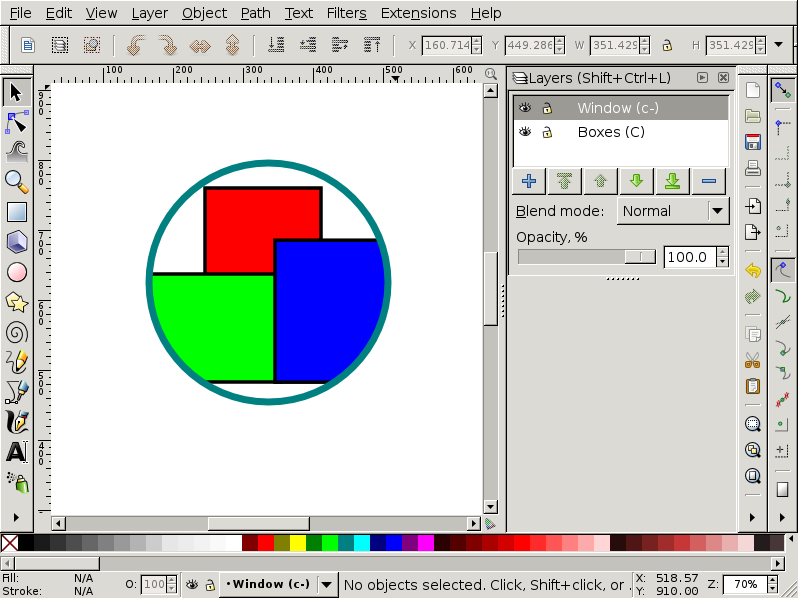The height and width of the screenshot is (598, 798).
Task: Select the Tweak tool
Action: pyautogui.click(x=16, y=152)
